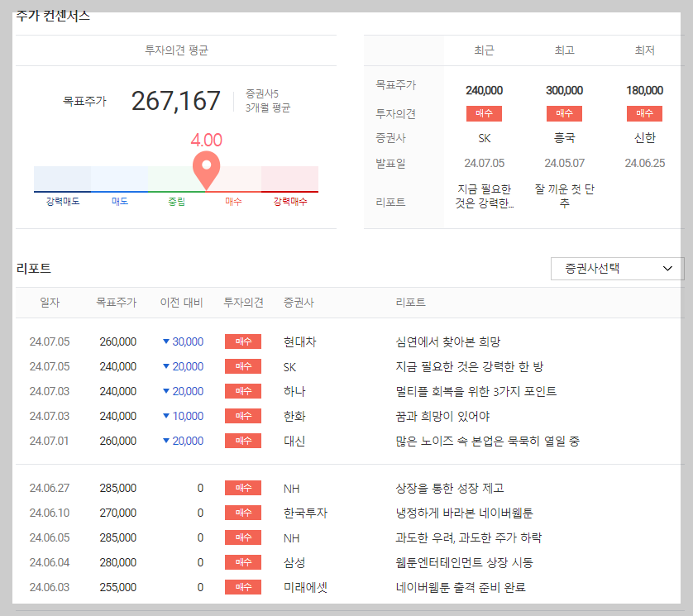Click the 285,000 value in 24.06.27 row
The width and height of the screenshot is (693, 616).
pos(118,488)
